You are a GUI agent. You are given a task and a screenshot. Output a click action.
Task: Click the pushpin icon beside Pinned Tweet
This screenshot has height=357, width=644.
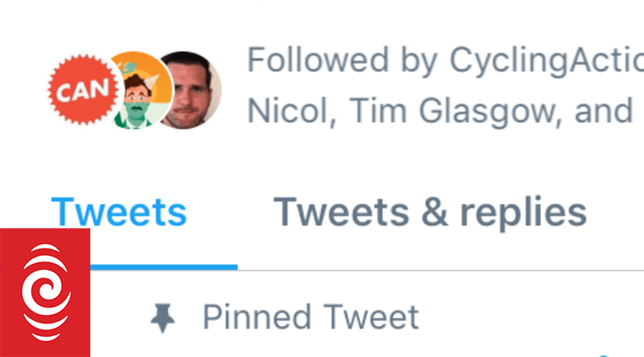163,318
